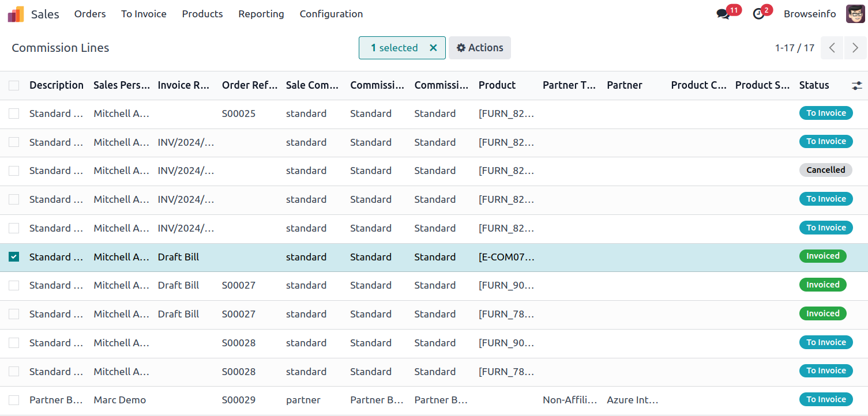The height and width of the screenshot is (416, 868).
Task: Check the Partner B… row checkbox
Action: click(x=14, y=400)
